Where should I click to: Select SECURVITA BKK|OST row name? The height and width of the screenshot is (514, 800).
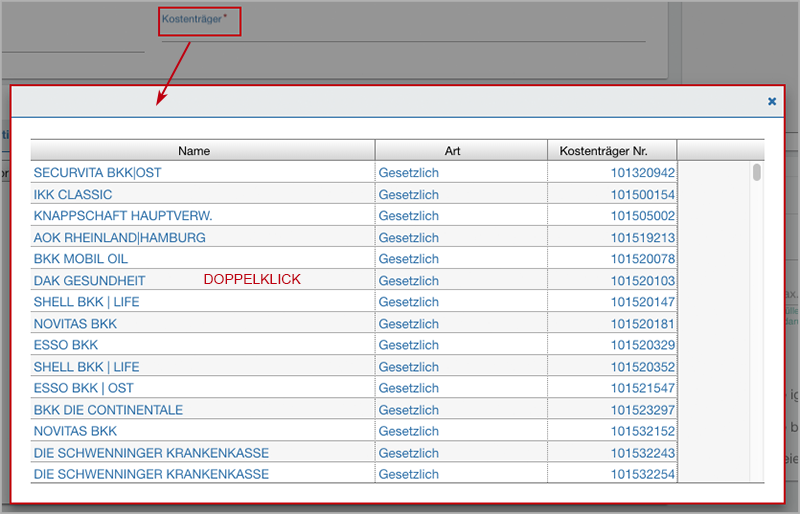(97, 173)
